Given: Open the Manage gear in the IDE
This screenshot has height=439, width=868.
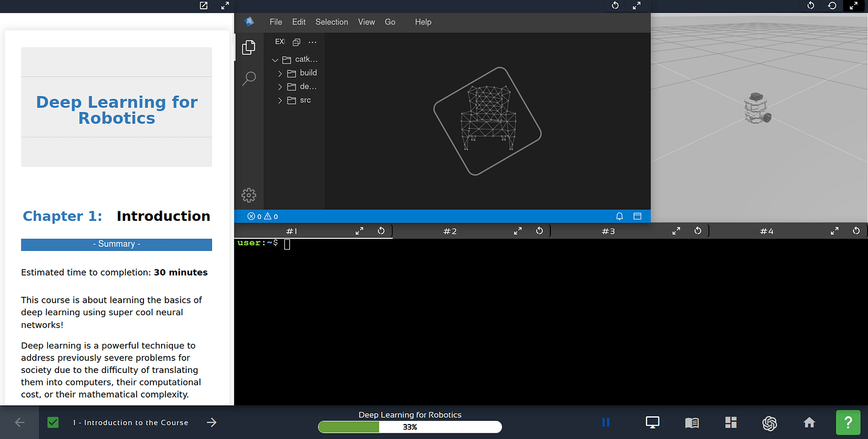Looking at the screenshot, I should point(249,195).
